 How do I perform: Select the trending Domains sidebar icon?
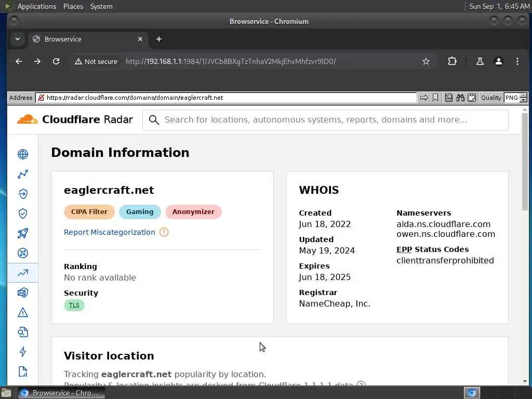[x=23, y=273]
